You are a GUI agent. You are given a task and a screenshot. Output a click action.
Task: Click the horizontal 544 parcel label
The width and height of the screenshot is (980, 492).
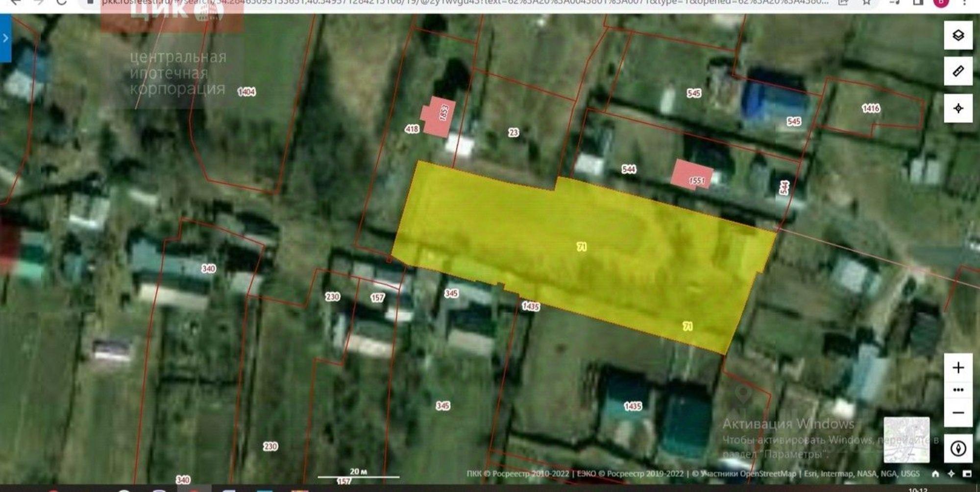pos(629,169)
